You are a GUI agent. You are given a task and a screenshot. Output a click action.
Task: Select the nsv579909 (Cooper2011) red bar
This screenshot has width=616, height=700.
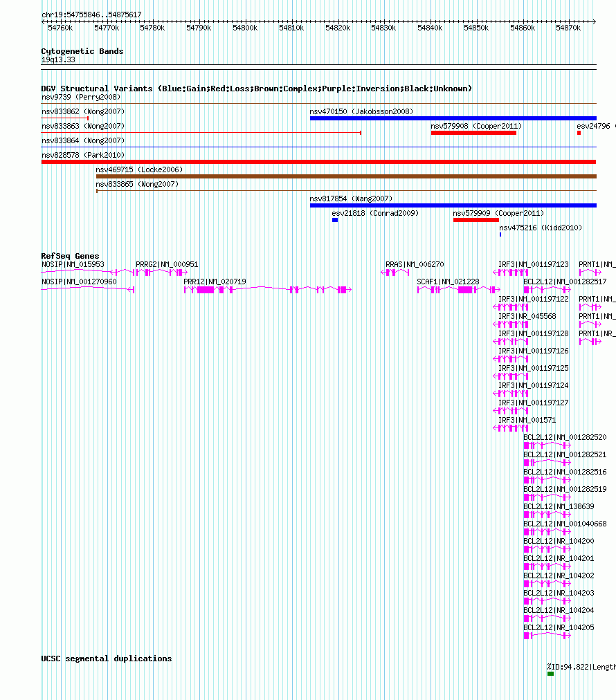coord(476,220)
